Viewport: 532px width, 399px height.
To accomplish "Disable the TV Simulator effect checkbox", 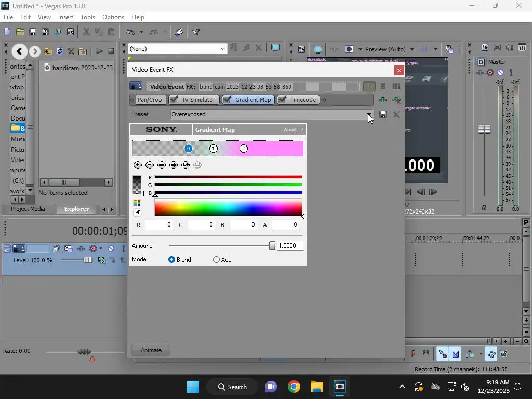I will coord(174,99).
